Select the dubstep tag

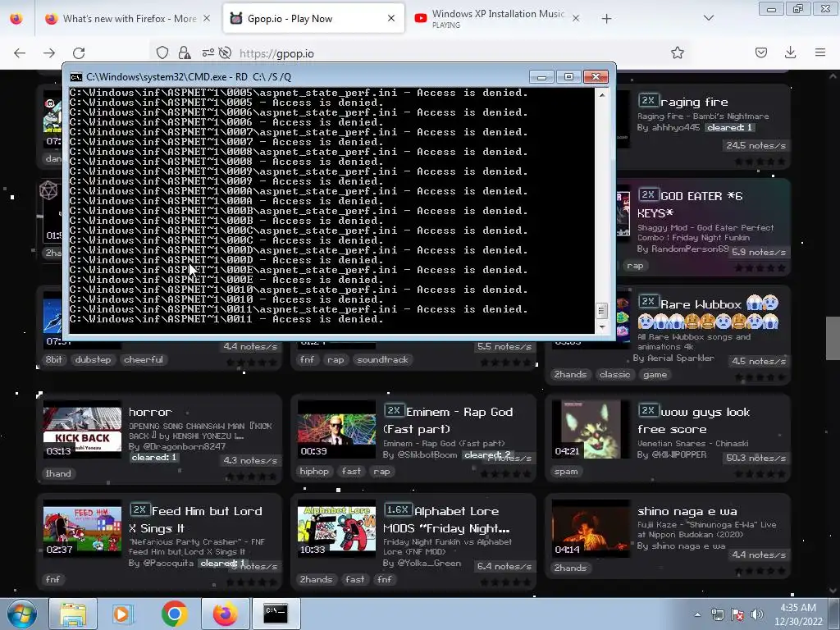93,359
